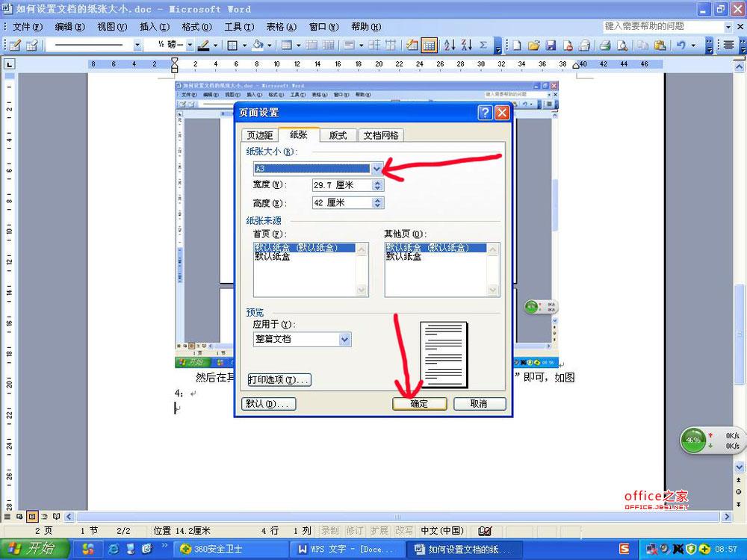Toggle 扩展 extend selection in status bar
Image resolution: width=747 pixels, height=560 pixels.
tap(379, 530)
